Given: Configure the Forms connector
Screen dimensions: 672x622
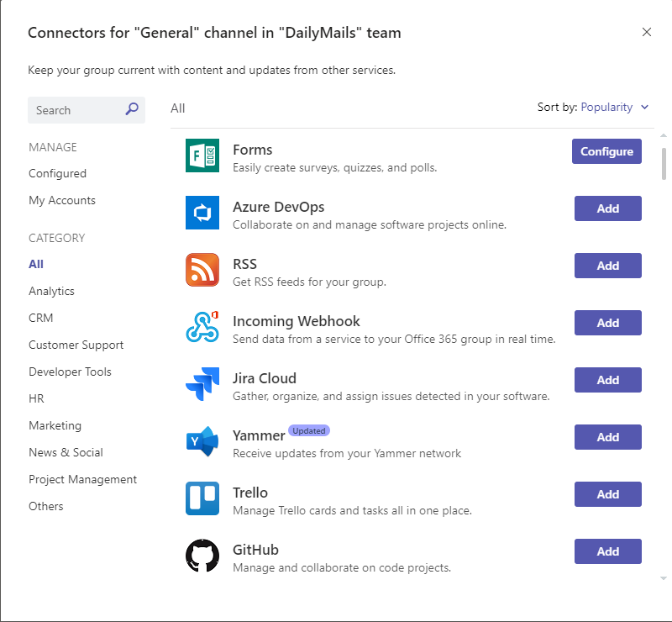Looking at the screenshot, I should (x=606, y=151).
